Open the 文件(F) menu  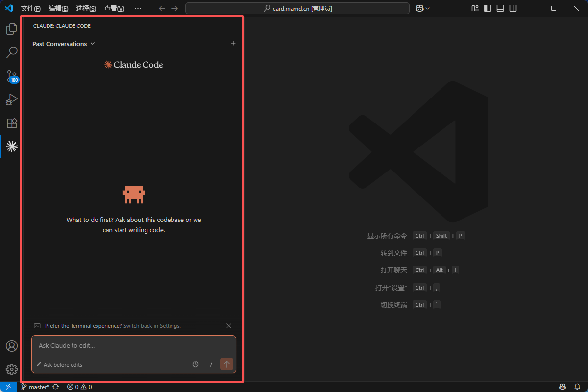(x=30, y=8)
